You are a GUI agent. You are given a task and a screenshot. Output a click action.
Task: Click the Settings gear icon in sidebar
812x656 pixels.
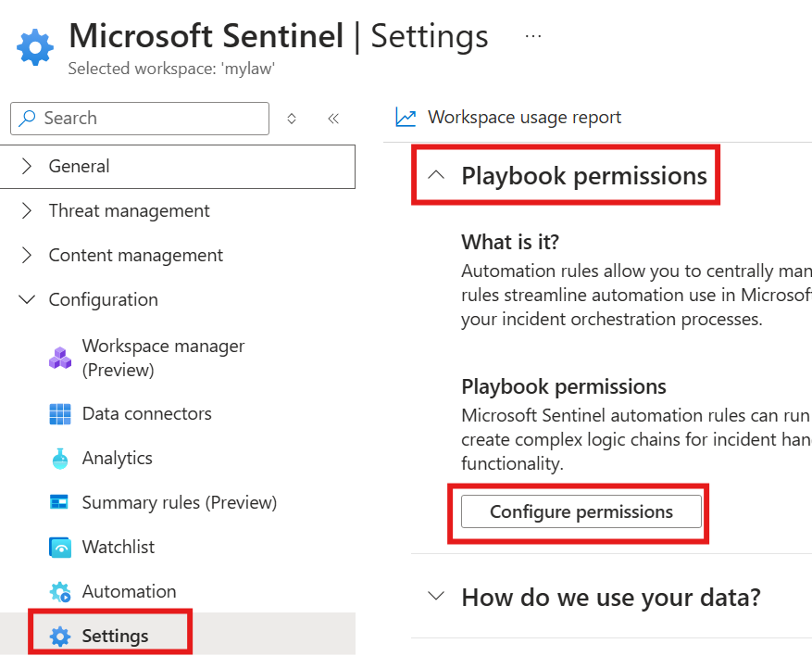pyautogui.click(x=60, y=637)
